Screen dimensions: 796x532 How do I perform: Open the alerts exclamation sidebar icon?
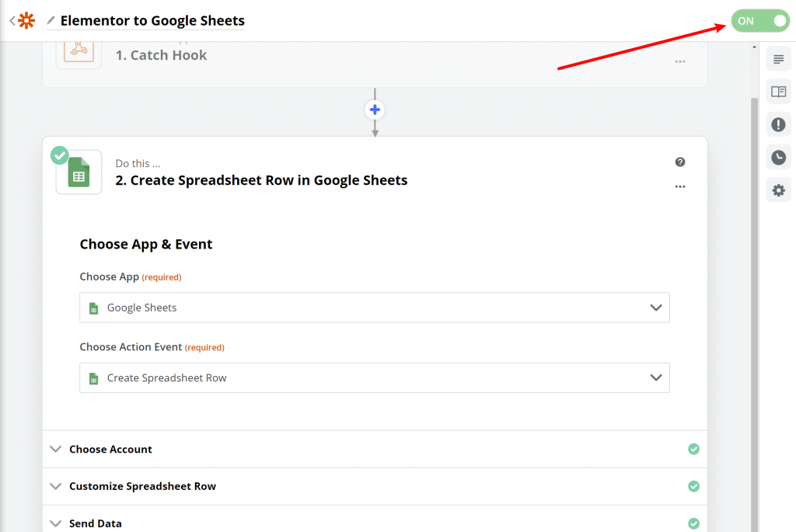(x=778, y=124)
